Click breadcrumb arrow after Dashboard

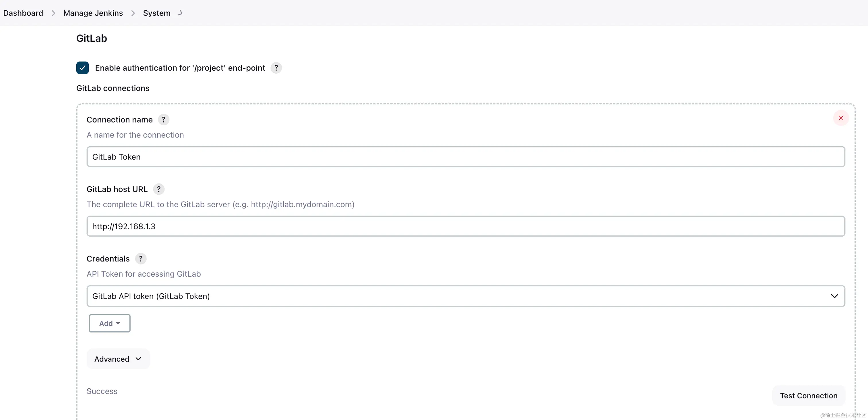click(x=53, y=13)
